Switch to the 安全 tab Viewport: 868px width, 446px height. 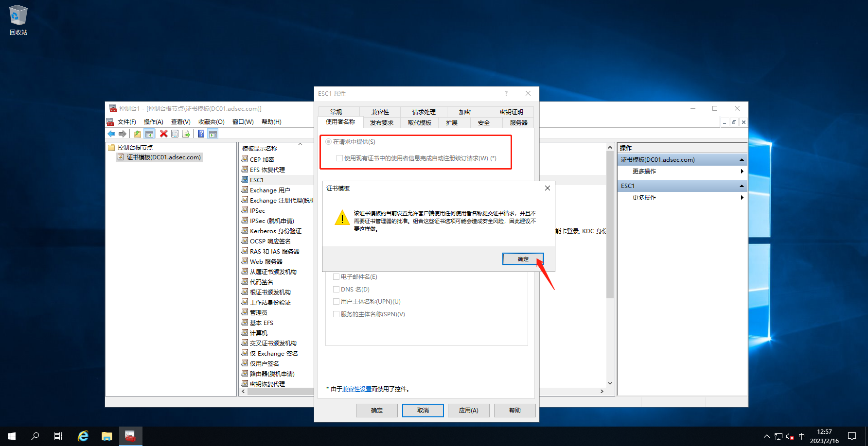click(x=483, y=123)
